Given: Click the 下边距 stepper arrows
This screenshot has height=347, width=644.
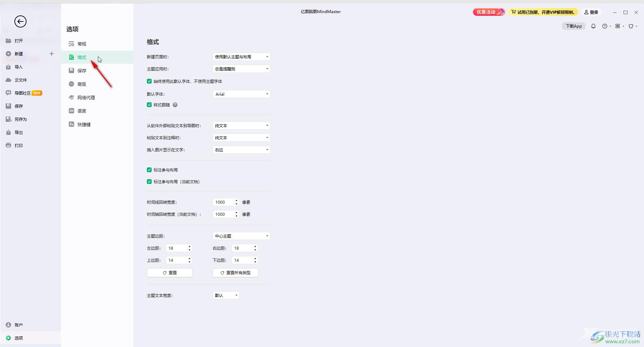Looking at the screenshot, I should (x=255, y=260).
